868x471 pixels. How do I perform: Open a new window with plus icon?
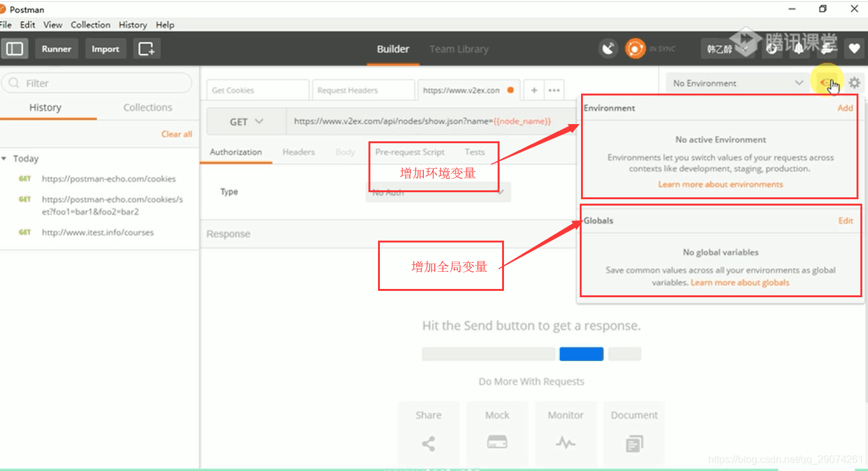click(146, 49)
